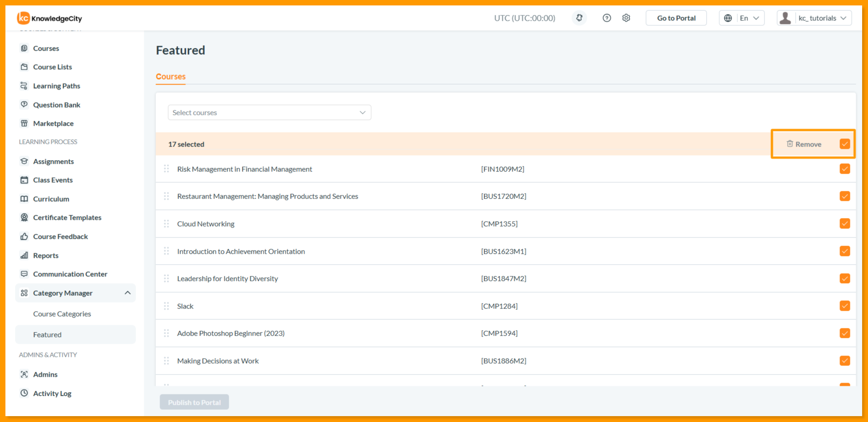Open the notifications bell icon
This screenshot has width=868, height=422.
[579, 18]
